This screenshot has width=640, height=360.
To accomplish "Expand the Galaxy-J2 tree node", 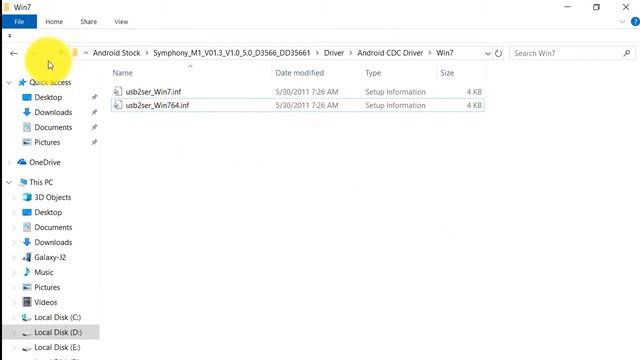I will [x=14, y=258].
